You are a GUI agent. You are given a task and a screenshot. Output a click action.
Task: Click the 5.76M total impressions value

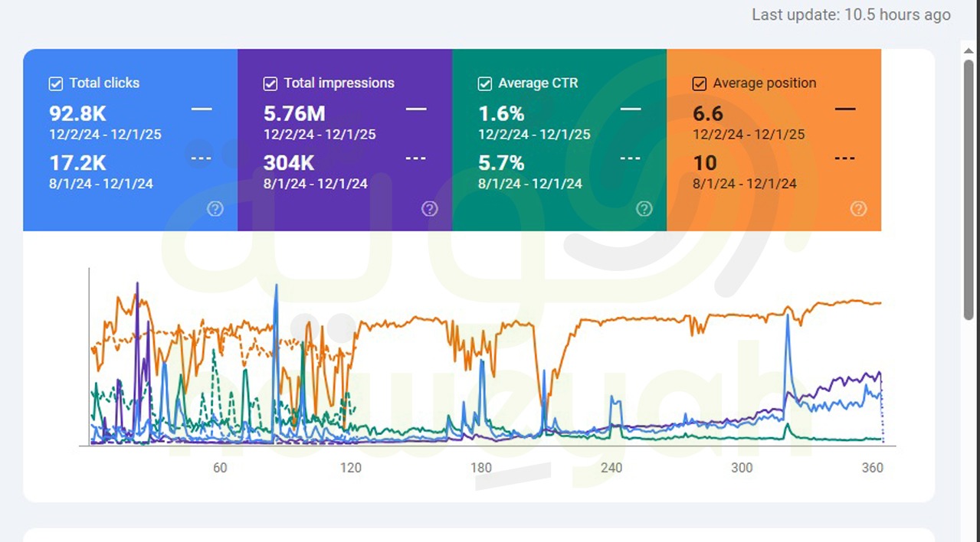(x=294, y=113)
